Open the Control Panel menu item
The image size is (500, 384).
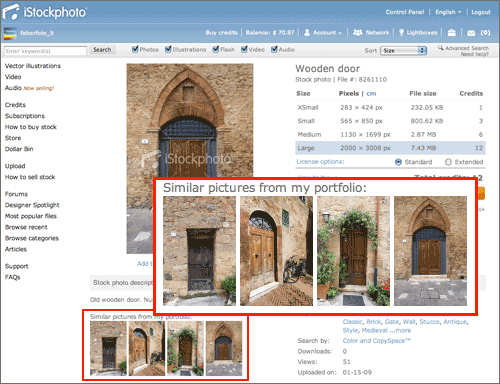pyautogui.click(x=405, y=12)
